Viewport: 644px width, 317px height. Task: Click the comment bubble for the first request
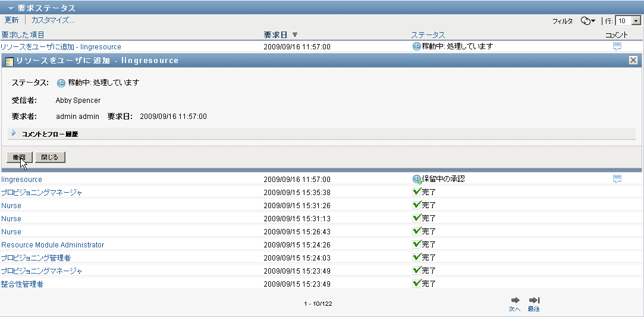tap(617, 46)
